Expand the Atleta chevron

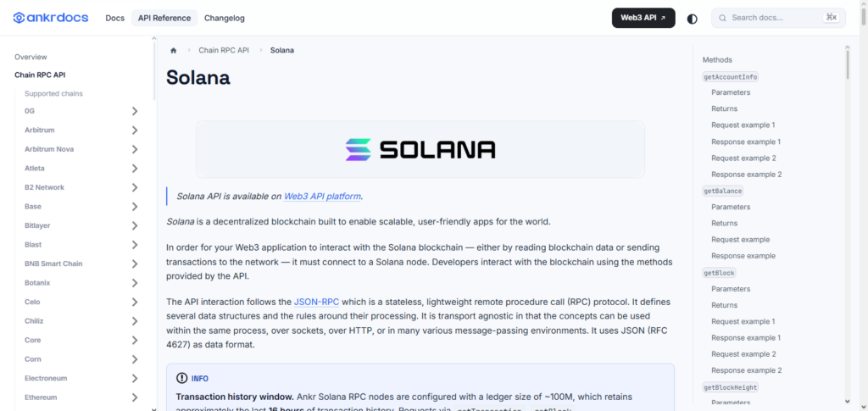click(135, 169)
